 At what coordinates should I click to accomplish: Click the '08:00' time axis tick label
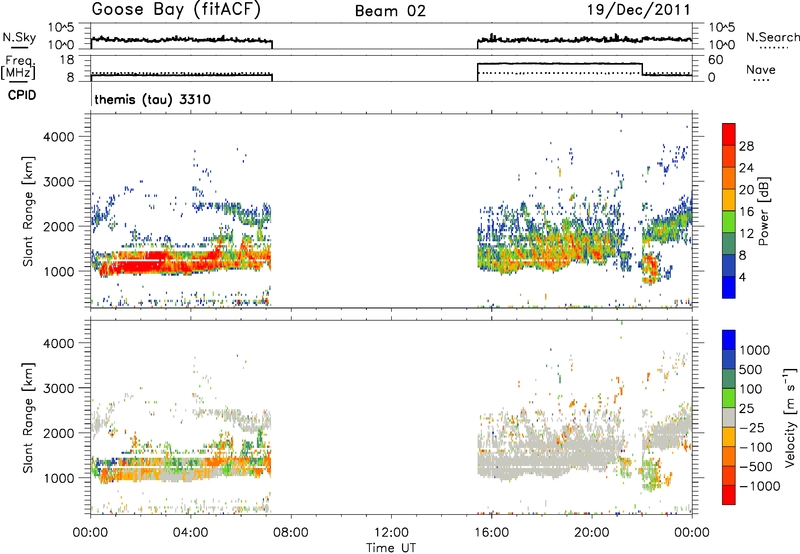(x=291, y=533)
